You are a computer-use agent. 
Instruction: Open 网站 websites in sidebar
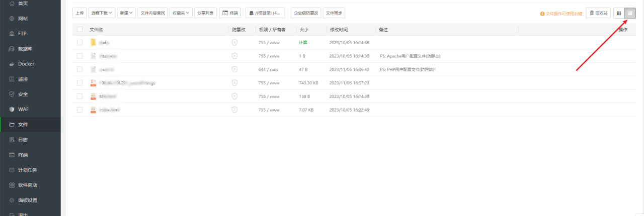click(x=30, y=19)
